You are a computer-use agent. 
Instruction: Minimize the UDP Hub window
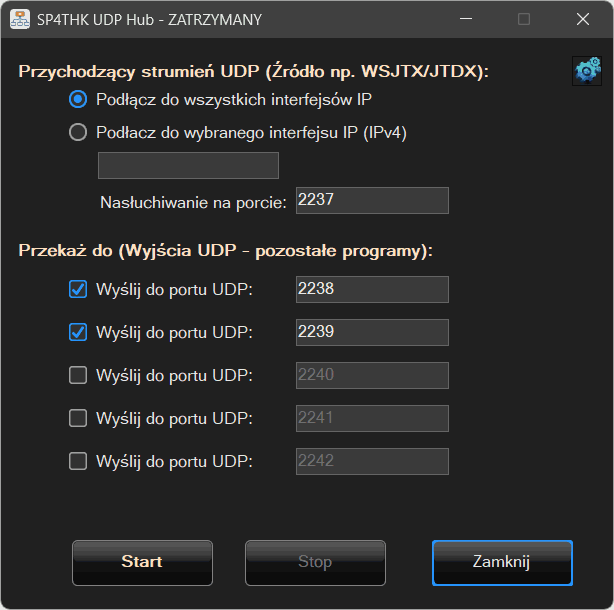[465, 19]
